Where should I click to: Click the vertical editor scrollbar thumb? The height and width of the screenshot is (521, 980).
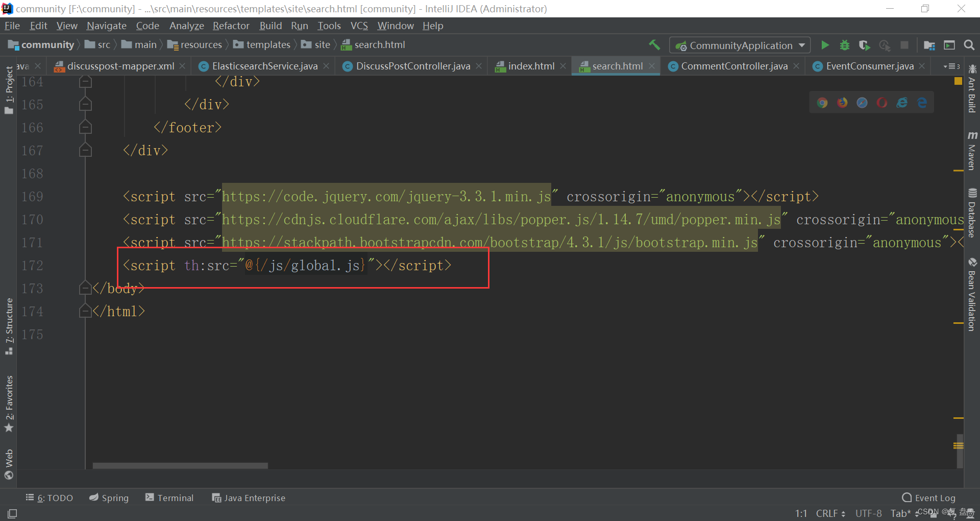point(960,451)
